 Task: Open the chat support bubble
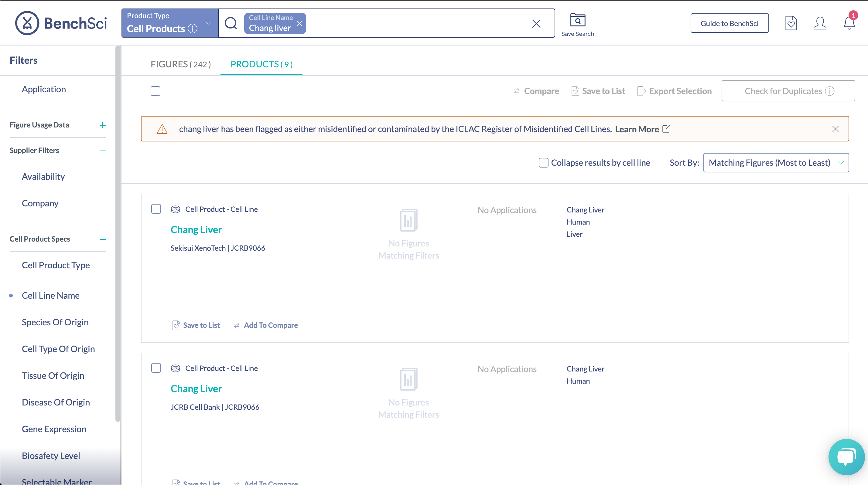(x=846, y=457)
